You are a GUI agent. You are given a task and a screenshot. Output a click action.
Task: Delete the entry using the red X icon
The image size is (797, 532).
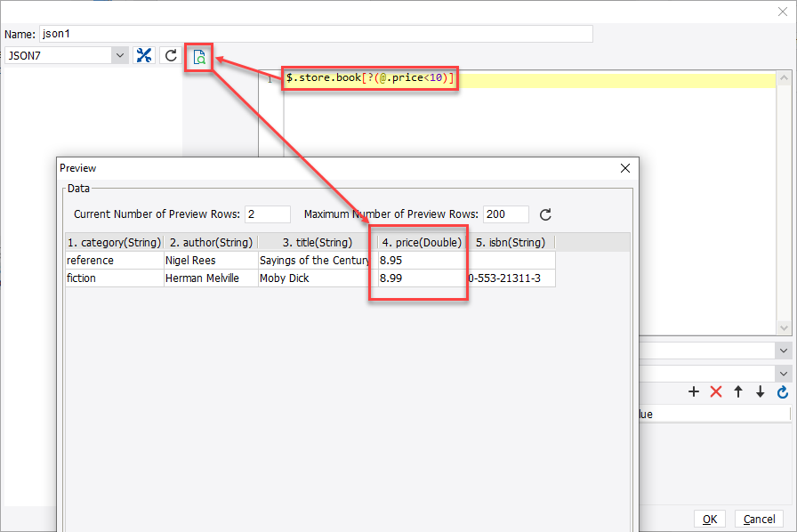pyautogui.click(x=714, y=391)
